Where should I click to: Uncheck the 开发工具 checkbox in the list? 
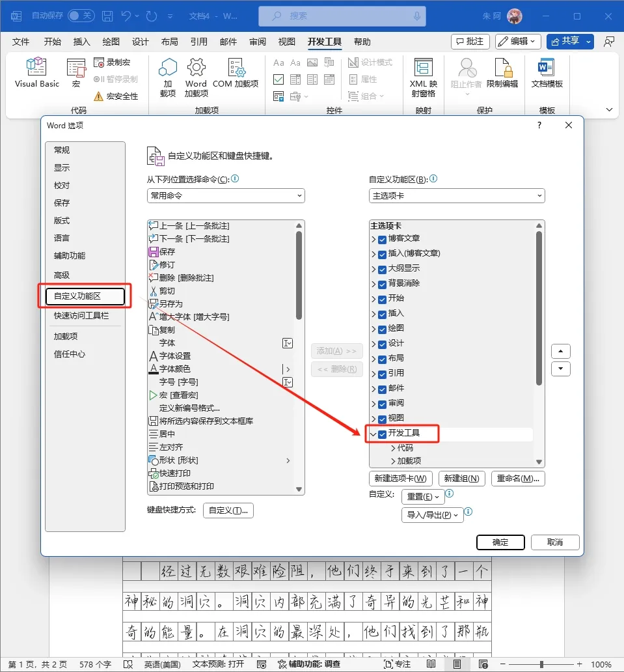tap(382, 434)
